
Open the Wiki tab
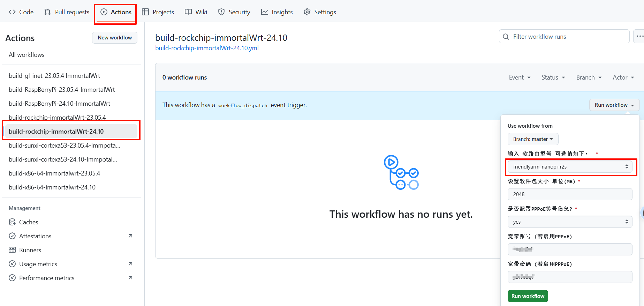196,12
